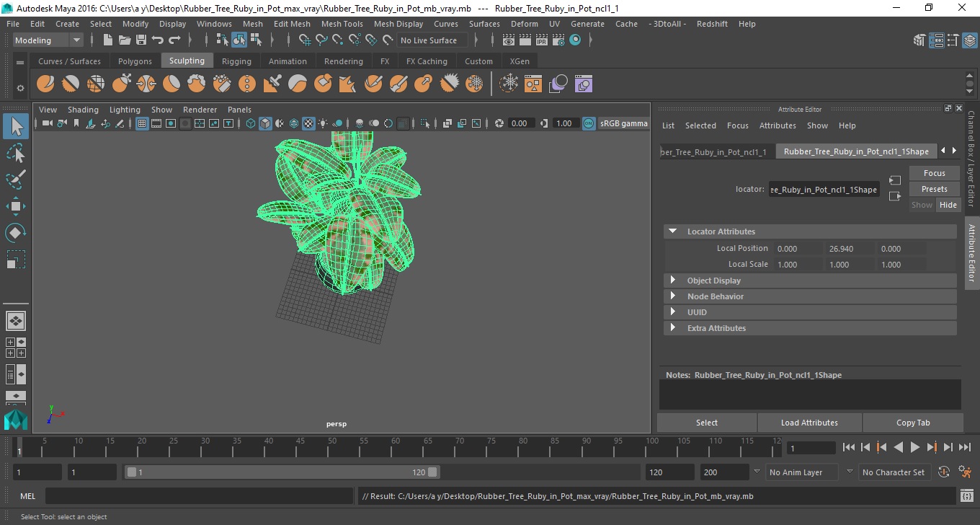Select the Sculpt tool on the shelf

[45, 84]
